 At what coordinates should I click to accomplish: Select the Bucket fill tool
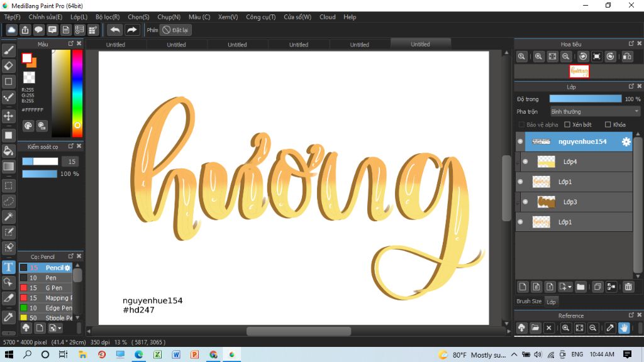click(x=9, y=151)
